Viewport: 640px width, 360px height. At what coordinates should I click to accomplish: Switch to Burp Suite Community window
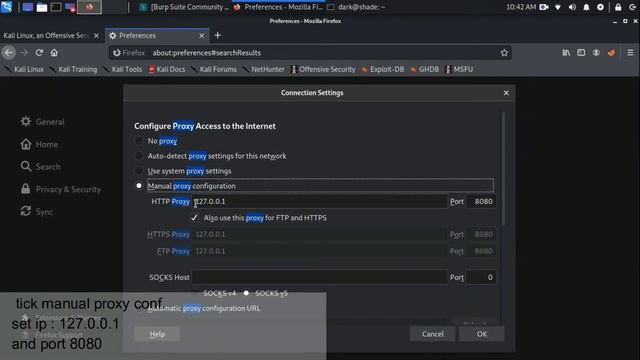coord(184,7)
